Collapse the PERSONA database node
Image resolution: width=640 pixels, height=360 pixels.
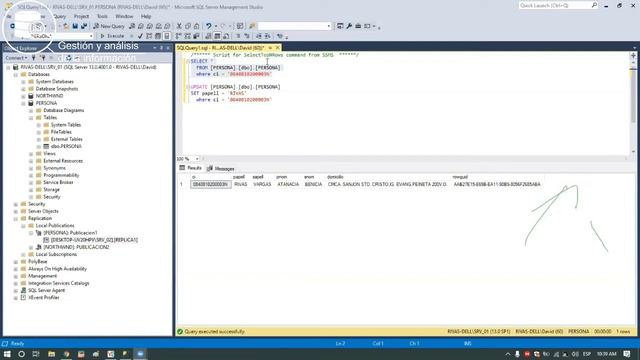[x=23, y=103]
